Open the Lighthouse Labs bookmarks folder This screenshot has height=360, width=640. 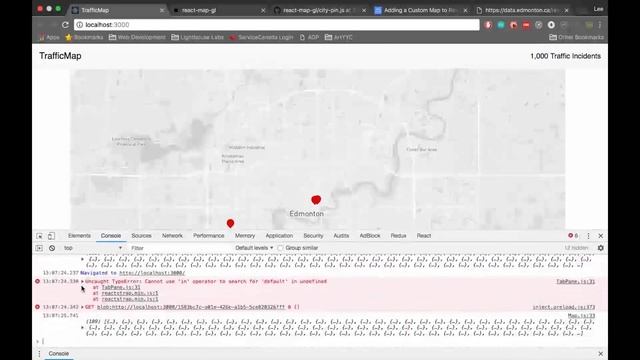tap(198, 37)
